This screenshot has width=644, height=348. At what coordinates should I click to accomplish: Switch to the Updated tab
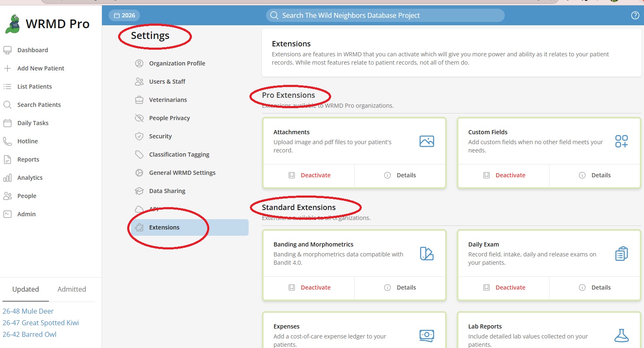coord(26,289)
